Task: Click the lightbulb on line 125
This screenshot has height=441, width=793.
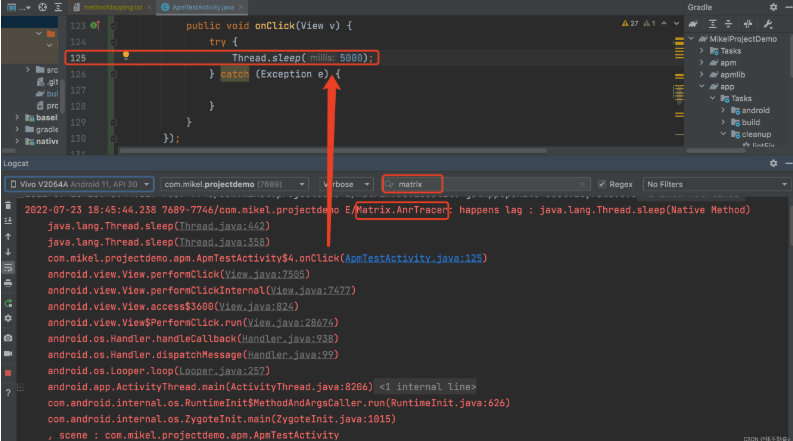Action: (x=126, y=56)
